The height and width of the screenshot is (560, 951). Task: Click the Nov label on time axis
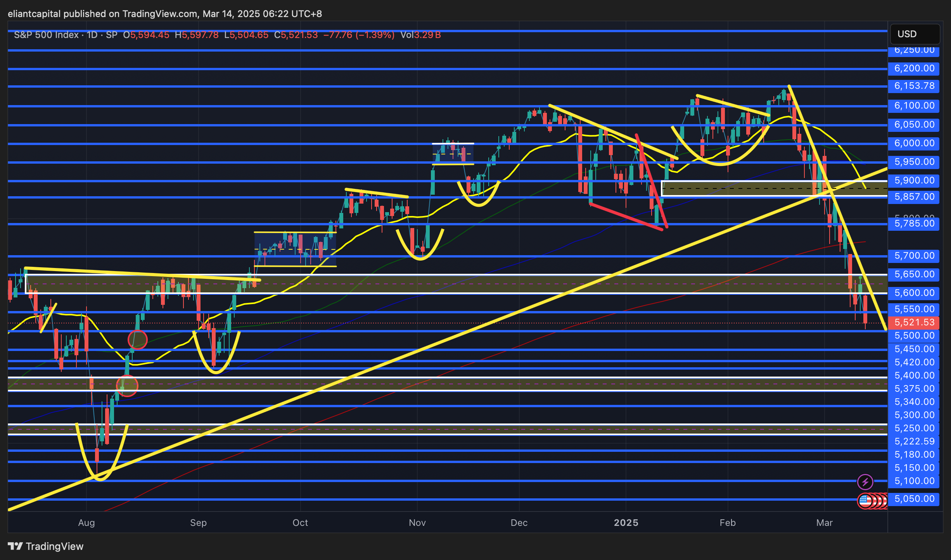417,523
